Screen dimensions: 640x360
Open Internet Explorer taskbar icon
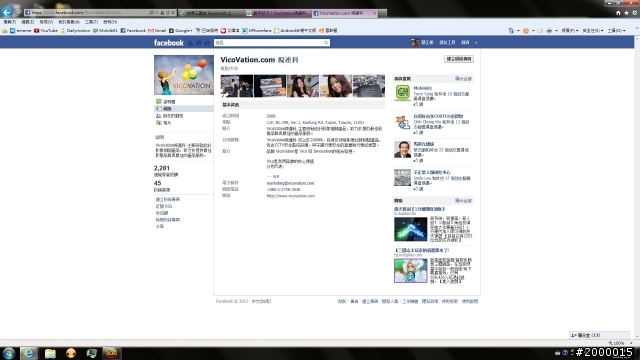click(x=28, y=353)
